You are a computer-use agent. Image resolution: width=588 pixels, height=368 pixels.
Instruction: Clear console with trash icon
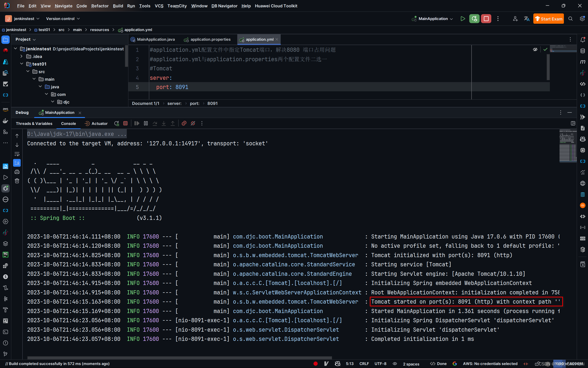point(17,181)
